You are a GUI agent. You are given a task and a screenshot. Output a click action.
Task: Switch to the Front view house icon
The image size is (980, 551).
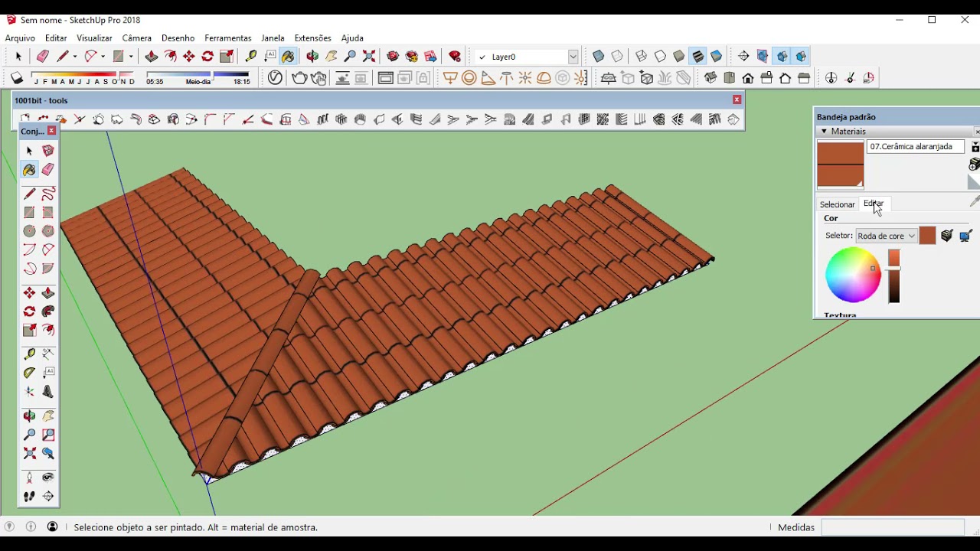(x=748, y=78)
